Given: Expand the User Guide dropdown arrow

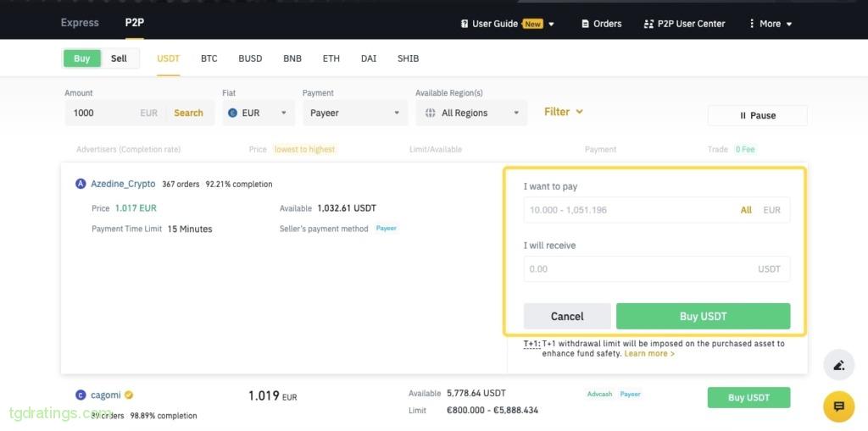Looking at the screenshot, I should 551,25.
